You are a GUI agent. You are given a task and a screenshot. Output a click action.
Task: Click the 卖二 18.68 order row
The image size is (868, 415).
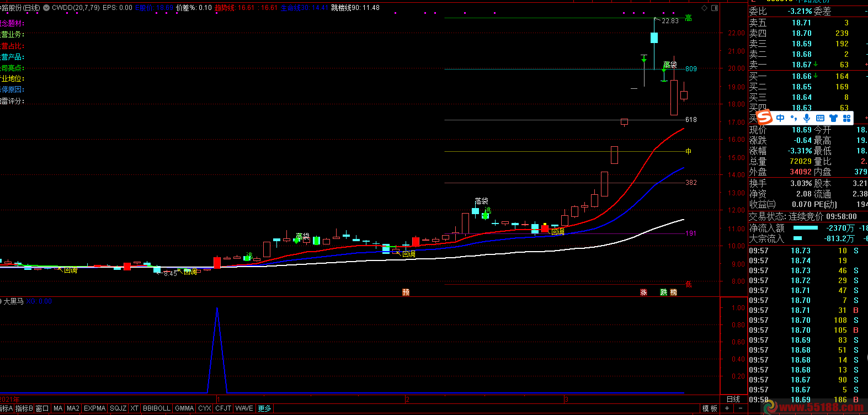coord(808,54)
